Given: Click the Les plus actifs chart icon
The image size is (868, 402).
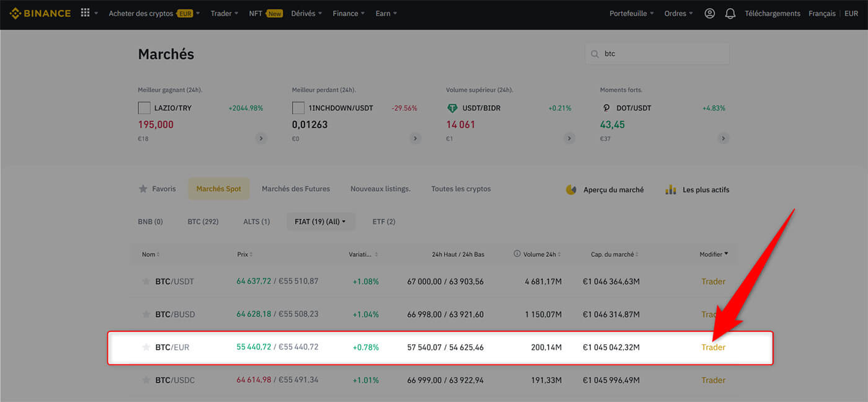Looking at the screenshot, I should 671,190.
